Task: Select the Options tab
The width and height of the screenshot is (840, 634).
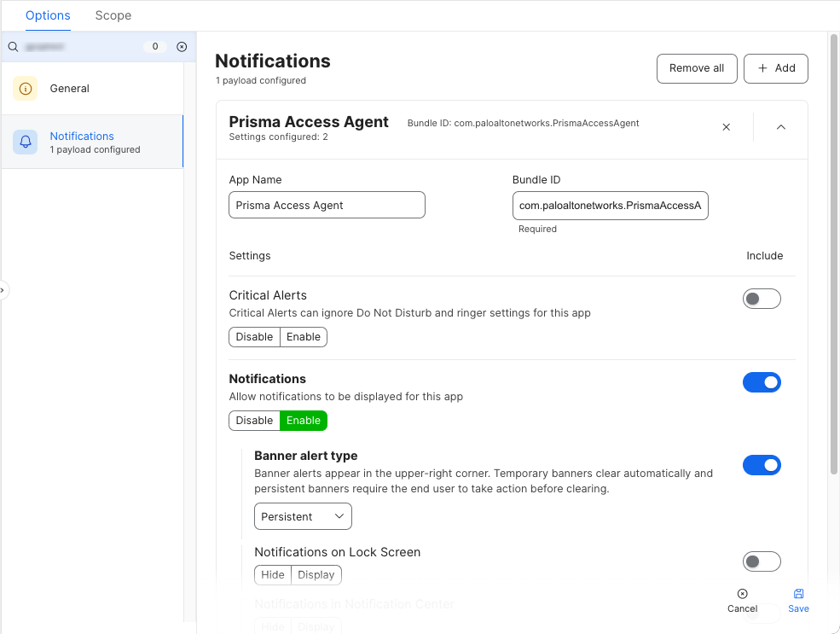Action: point(48,15)
